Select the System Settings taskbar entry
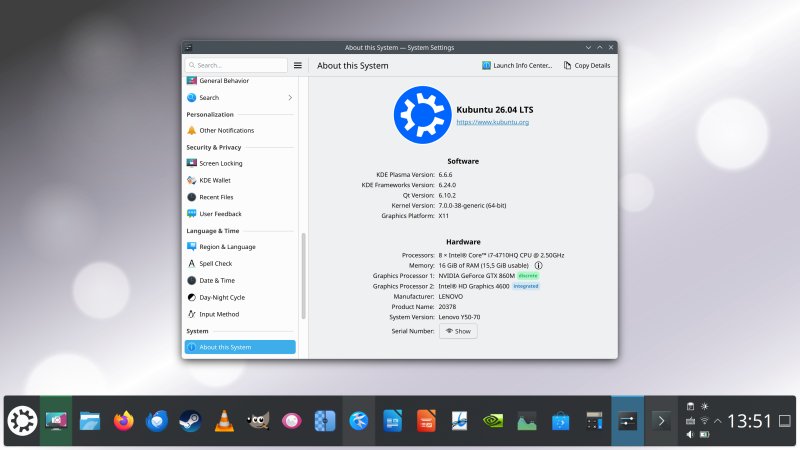This screenshot has width=800, height=450. tap(628, 421)
